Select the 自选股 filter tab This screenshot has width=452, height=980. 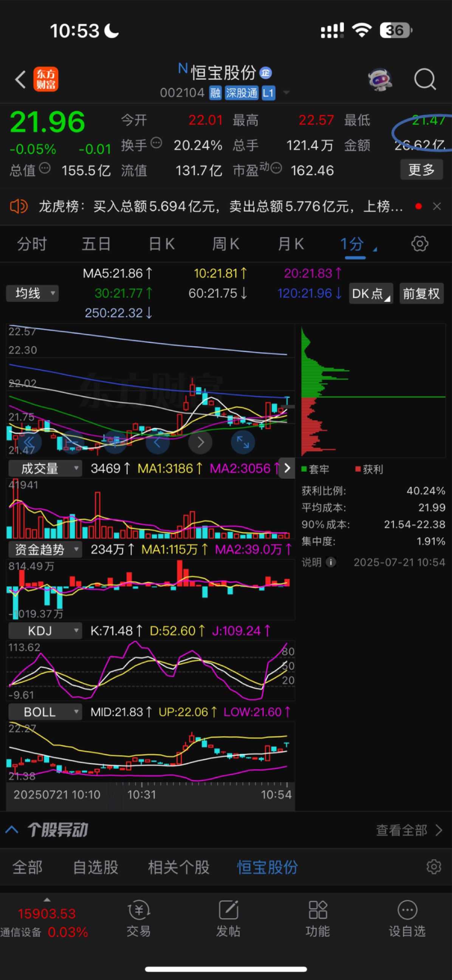[96, 867]
